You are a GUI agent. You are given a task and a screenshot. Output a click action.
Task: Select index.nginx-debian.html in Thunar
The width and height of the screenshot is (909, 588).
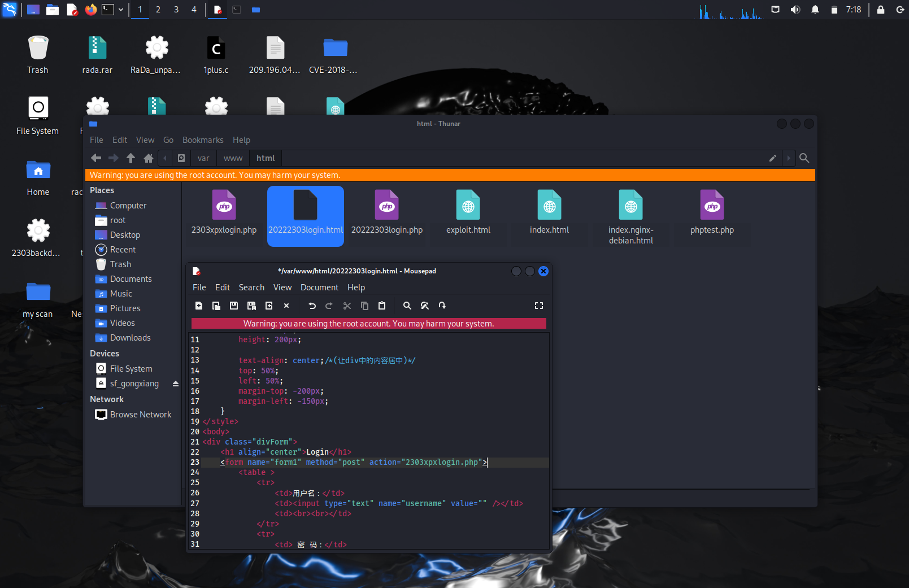click(x=631, y=217)
